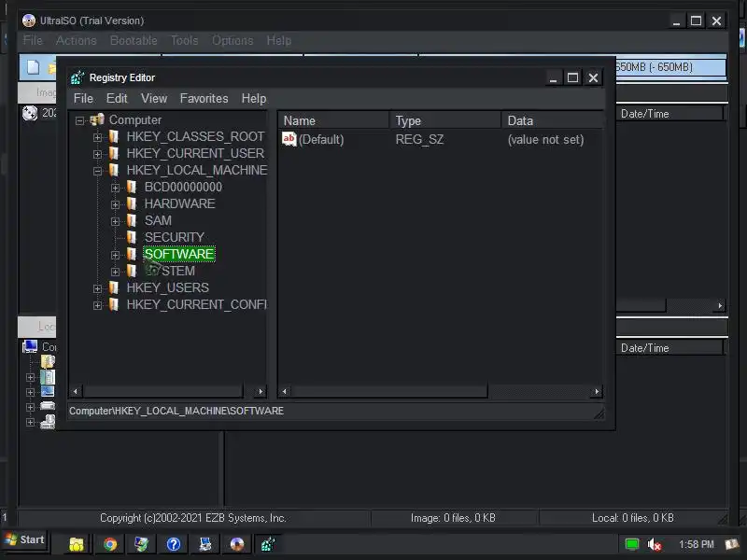Expand the BCD00000000 key
The image size is (747, 560).
(115, 188)
